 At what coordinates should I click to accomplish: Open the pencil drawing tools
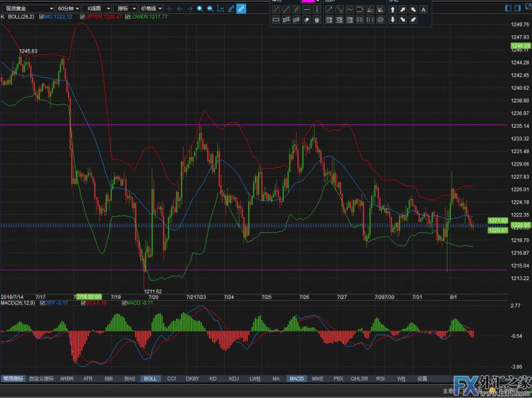point(231,9)
